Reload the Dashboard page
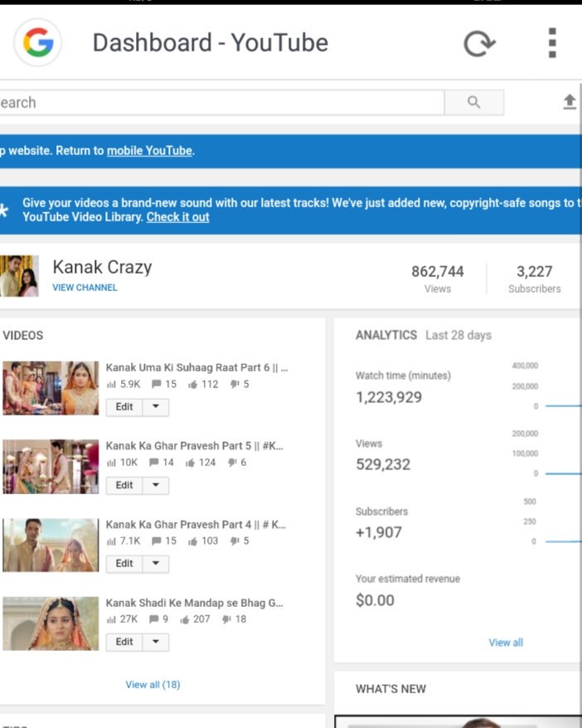Screen dimensions: 582x728 [x=479, y=44]
